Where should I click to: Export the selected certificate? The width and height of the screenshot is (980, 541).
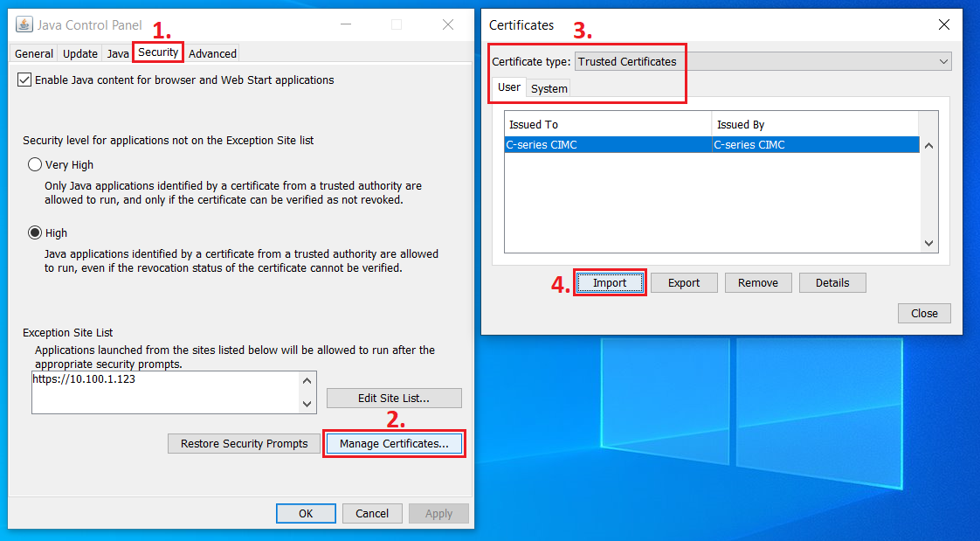pyautogui.click(x=684, y=282)
